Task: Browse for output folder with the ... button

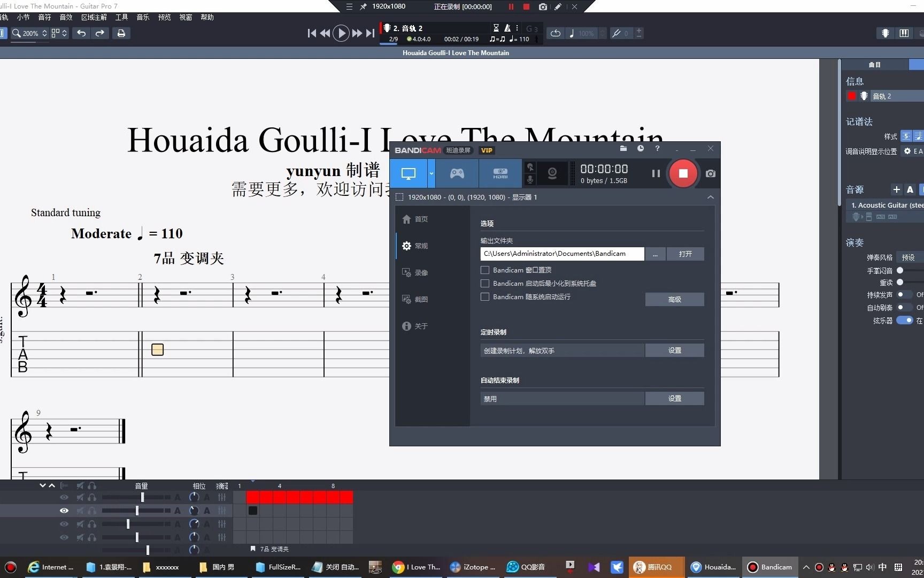Action: (655, 254)
